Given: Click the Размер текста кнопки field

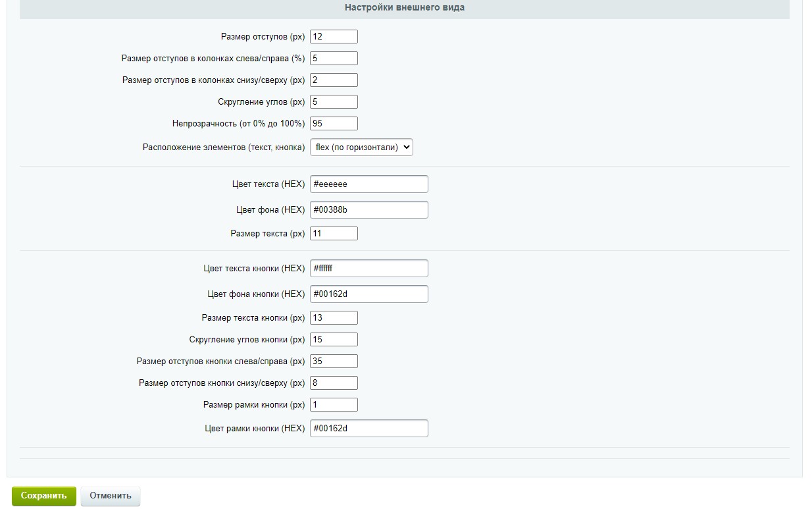Looking at the screenshot, I should [x=334, y=318].
